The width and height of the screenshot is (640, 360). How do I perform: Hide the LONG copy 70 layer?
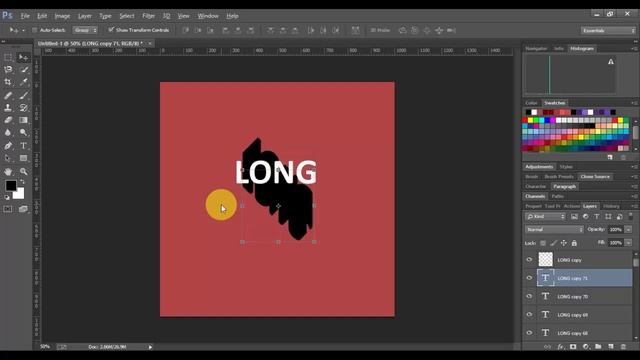(x=529, y=296)
